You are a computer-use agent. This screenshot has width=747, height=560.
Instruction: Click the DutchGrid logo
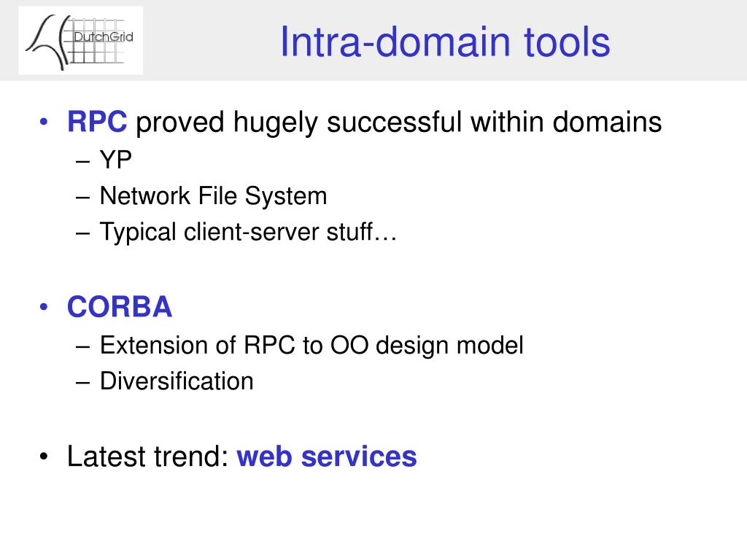click(x=80, y=41)
